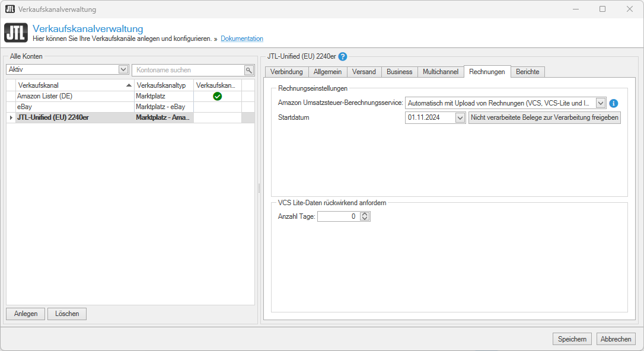Expand the Amazon Umsatzsteuer-Berechnungsservice dropdown
Viewport: 644px width, 351px height.
click(x=601, y=103)
